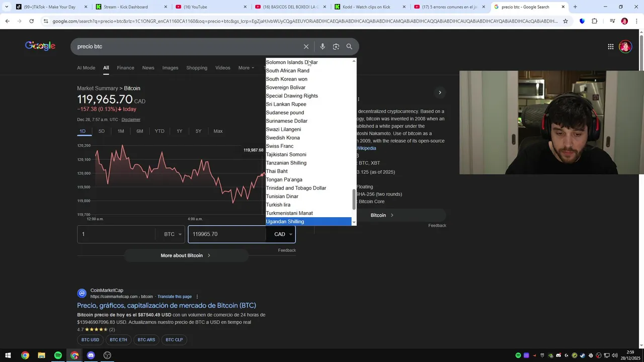Open the BTC currency dropdown
Image resolution: width=644 pixels, height=362 pixels.
173,234
